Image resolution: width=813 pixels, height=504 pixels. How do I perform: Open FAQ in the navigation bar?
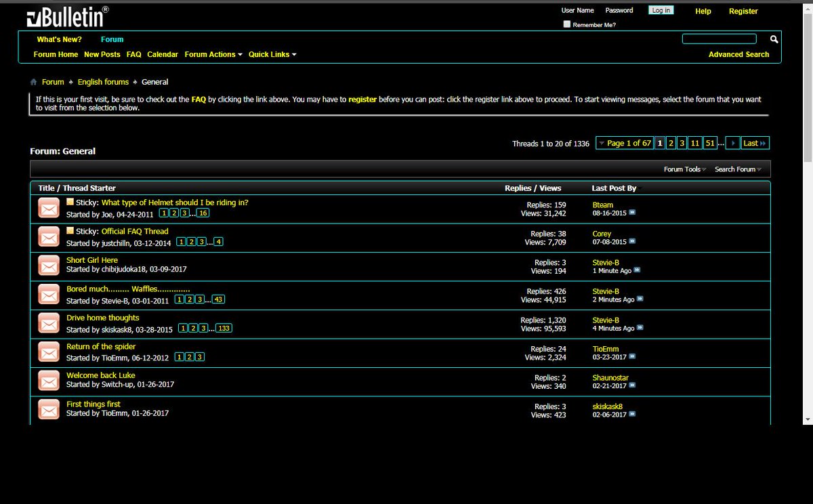[x=134, y=54]
